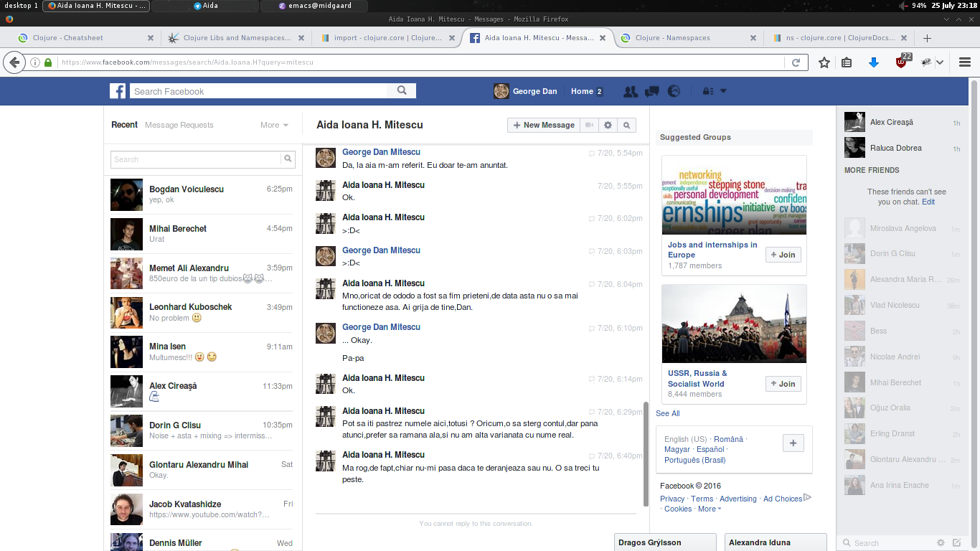Open chat sidebar options gear

pyautogui.click(x=941, y=543)
